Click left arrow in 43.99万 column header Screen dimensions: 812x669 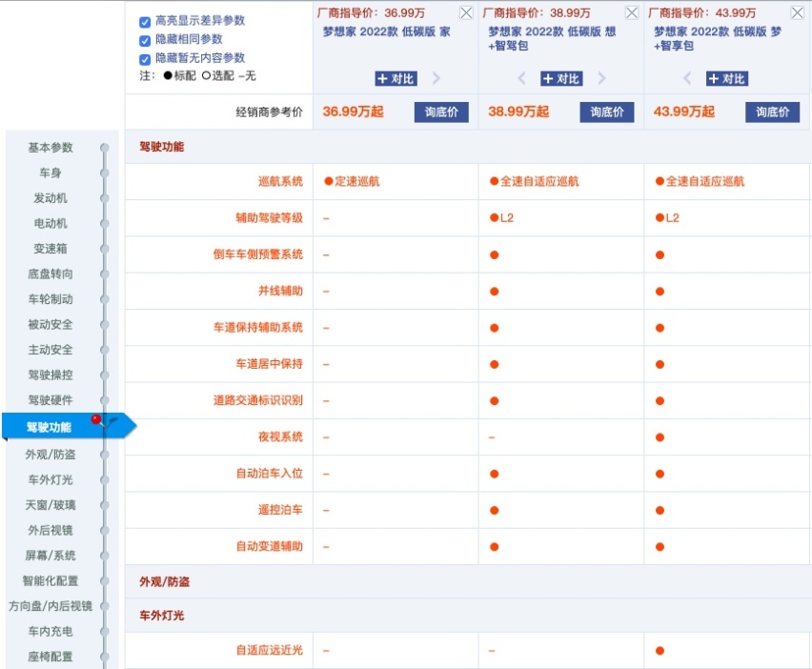pyautogui.click(x=687, y=78)
